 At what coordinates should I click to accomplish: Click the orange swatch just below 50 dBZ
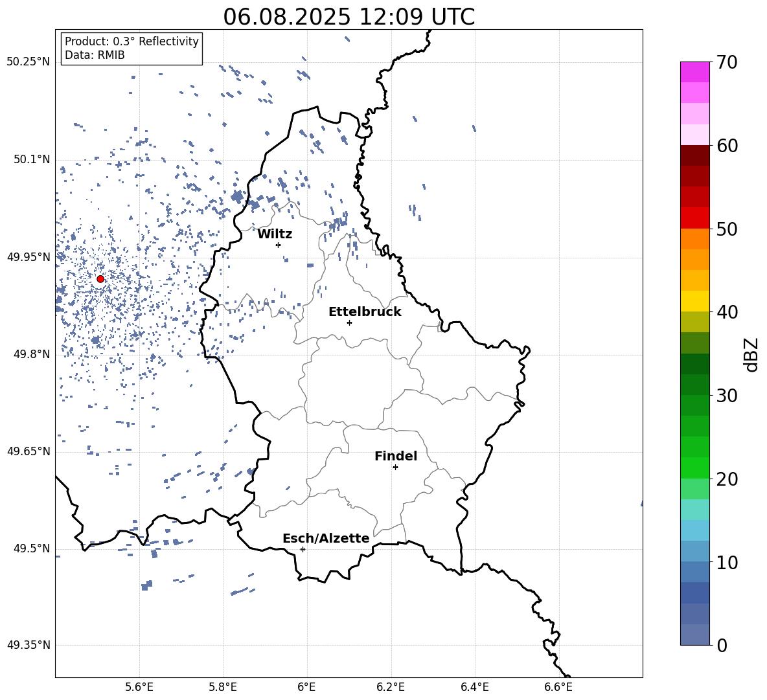point(695,239)
